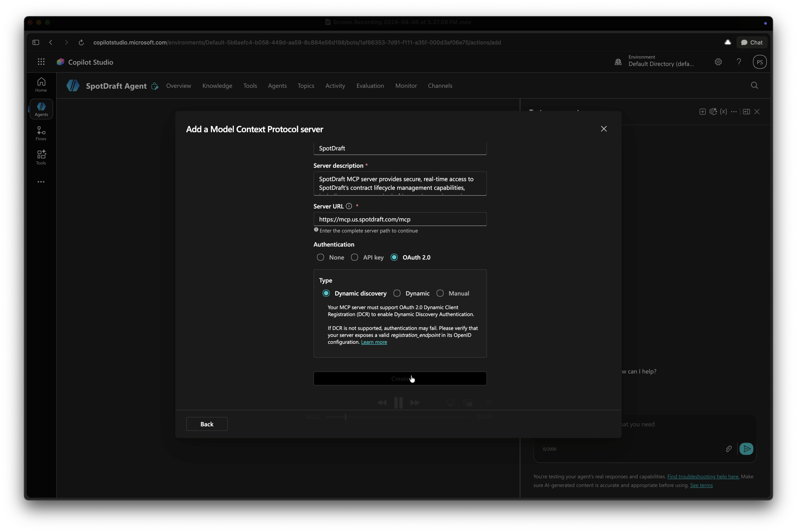Image resolution: width=797 pixels, height=532 pixels.
Task: Rewind the screen recording video
Action: (x=382, y=403)
